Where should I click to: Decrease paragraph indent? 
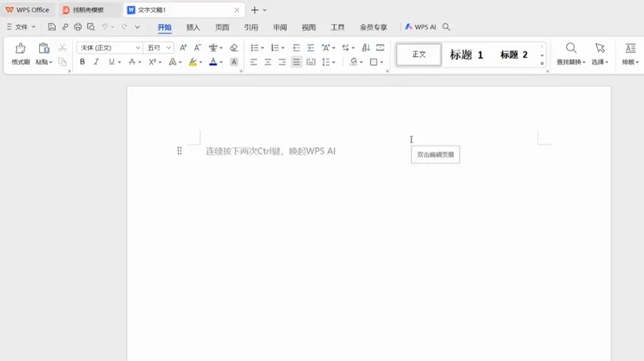[x=296, y=47]
